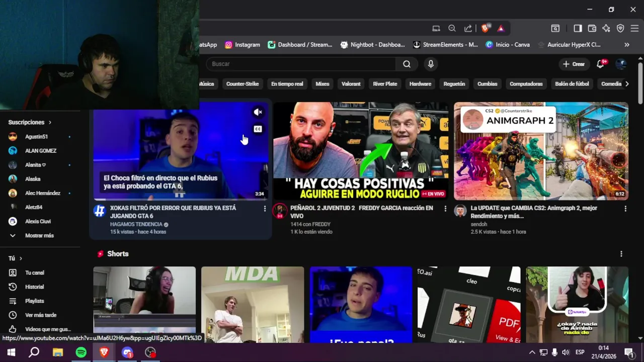Click the Brave Shields lion icon

click(485, 29)
